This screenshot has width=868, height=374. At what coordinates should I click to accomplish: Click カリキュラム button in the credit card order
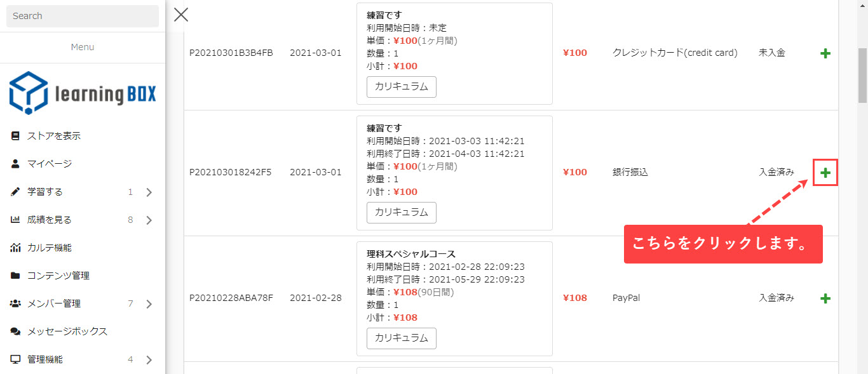402,87
